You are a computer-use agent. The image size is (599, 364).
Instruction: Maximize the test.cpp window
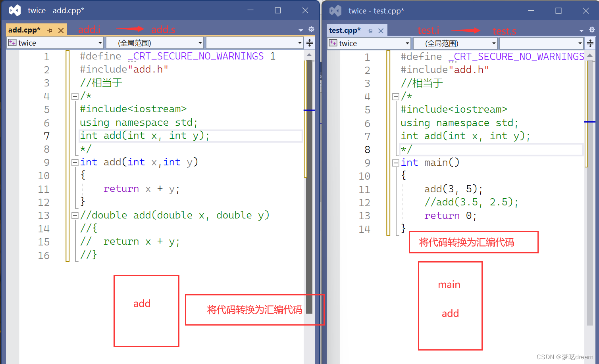559,11
